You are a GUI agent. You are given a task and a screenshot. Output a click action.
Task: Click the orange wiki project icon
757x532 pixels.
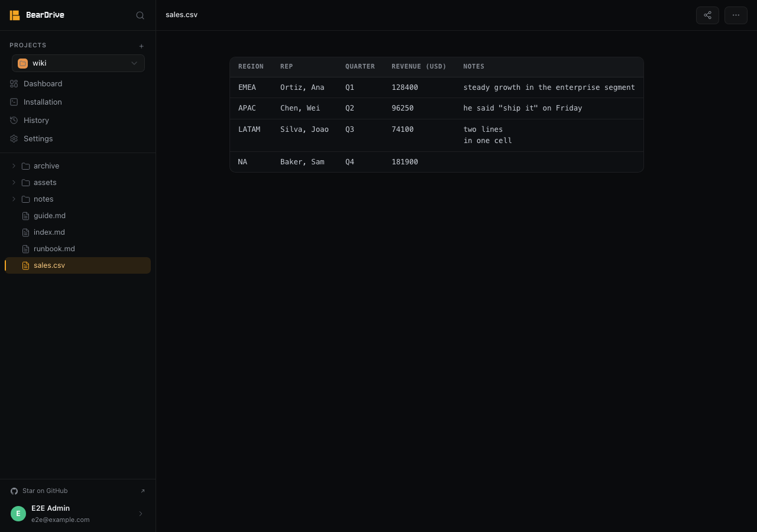(22, 63)
